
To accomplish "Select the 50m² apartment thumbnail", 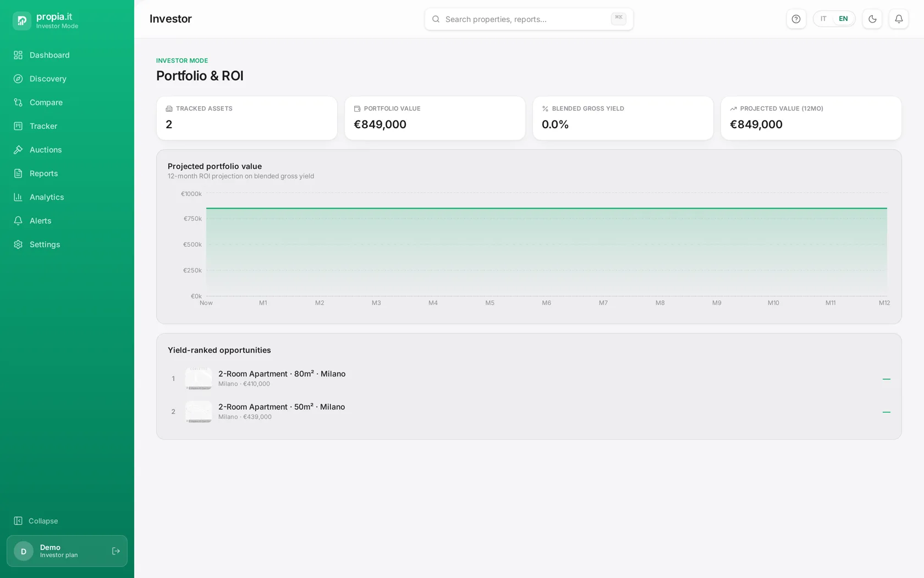I will [x=199, y=412].
